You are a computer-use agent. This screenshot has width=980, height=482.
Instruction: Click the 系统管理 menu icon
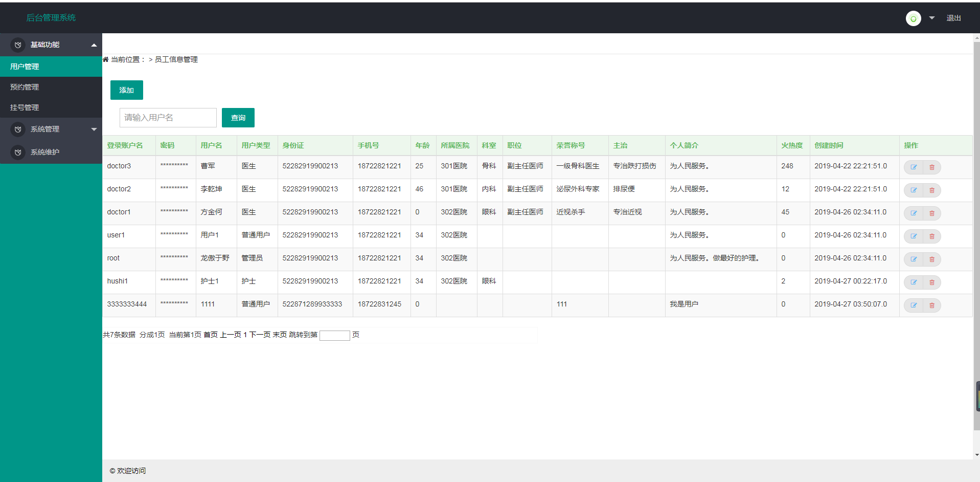pyautogui.click(x=18, y=129)
